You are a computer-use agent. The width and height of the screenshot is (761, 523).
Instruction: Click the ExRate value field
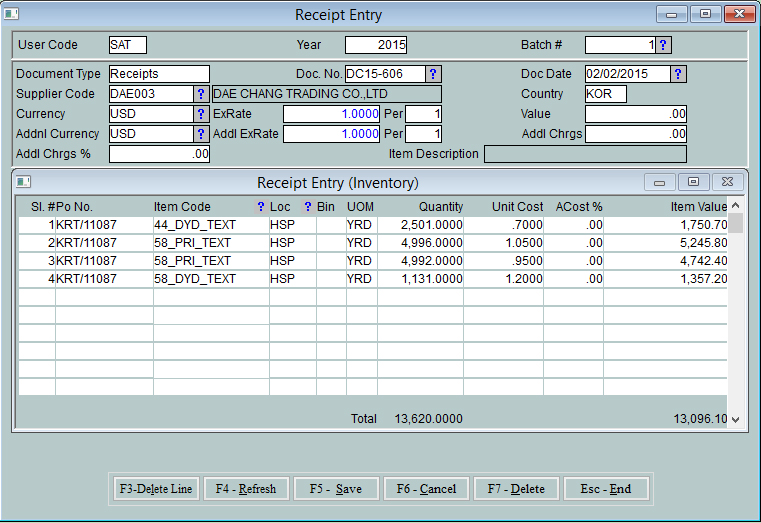tap(332, 114)
